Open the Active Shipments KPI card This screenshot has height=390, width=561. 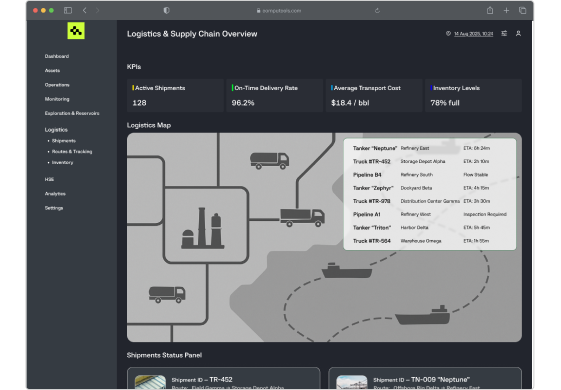pos(175,96)
